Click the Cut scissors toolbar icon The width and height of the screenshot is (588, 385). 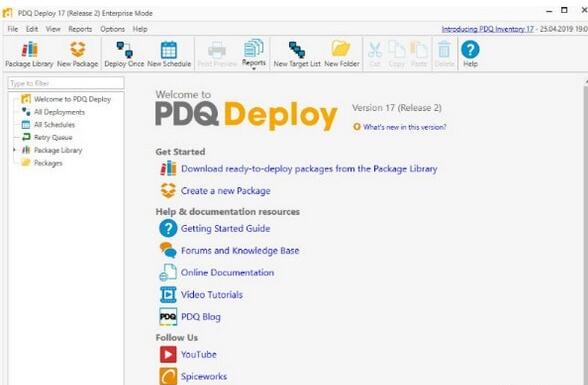(375, 55)
